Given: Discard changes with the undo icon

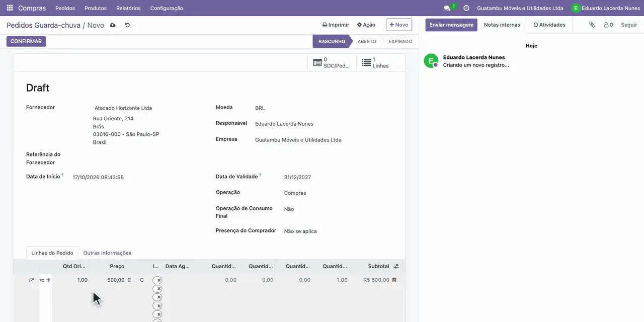Looking at the screenshot, I should coord(127,25).
